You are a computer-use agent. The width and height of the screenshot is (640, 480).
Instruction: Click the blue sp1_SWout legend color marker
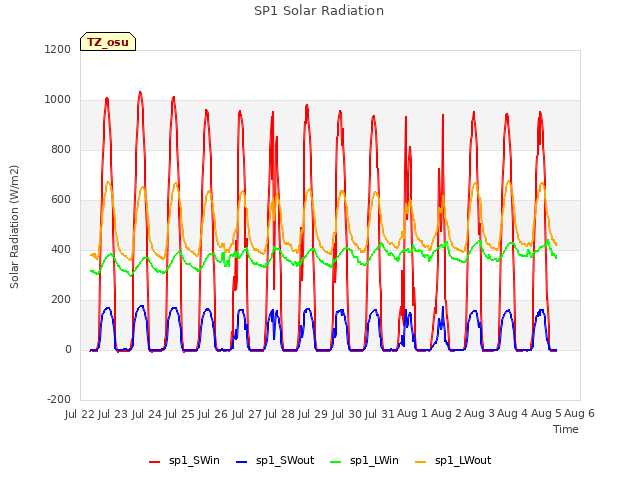pos(242,462)
